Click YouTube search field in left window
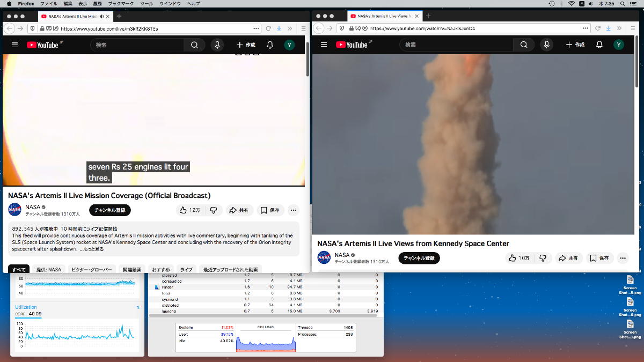Viewport: 644px width, 362px height. [137, 45]
